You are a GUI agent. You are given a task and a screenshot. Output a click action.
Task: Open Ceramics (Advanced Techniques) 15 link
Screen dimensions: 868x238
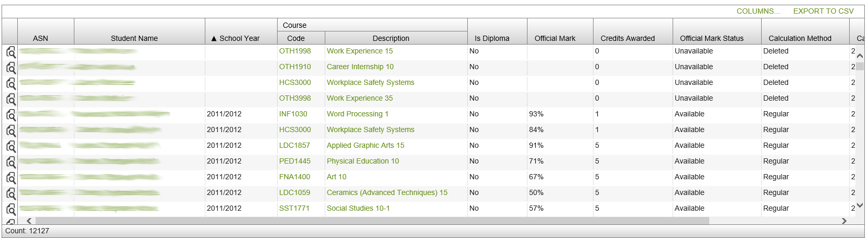click(x=387, y=192)
